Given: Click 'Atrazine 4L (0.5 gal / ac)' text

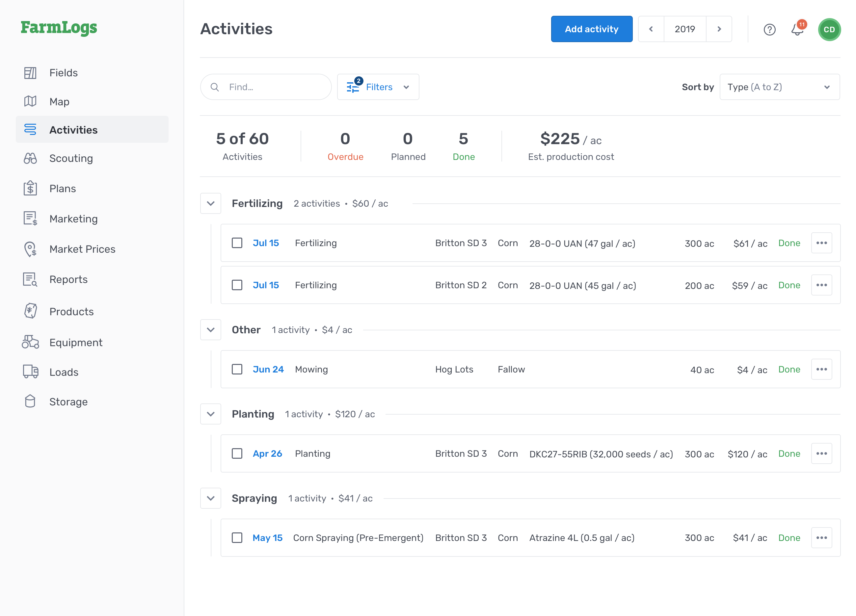Looking at the screenshot, I should tap(582, 538).
